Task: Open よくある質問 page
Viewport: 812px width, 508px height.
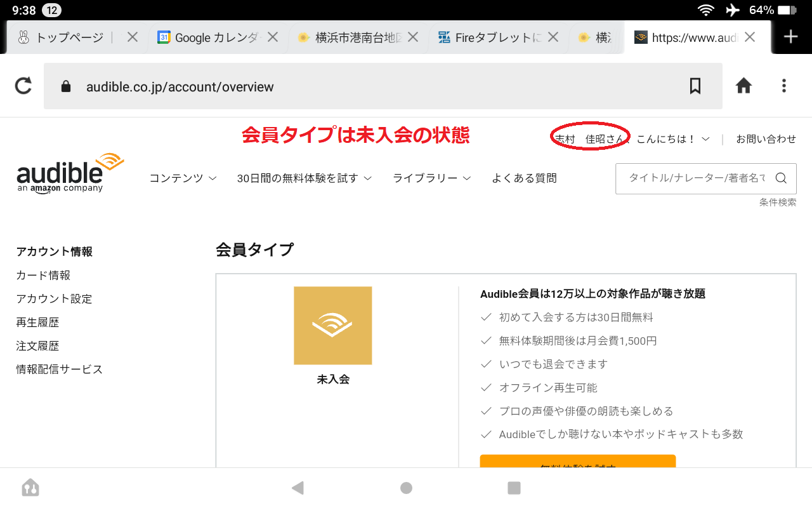Action: click(524, 178)
